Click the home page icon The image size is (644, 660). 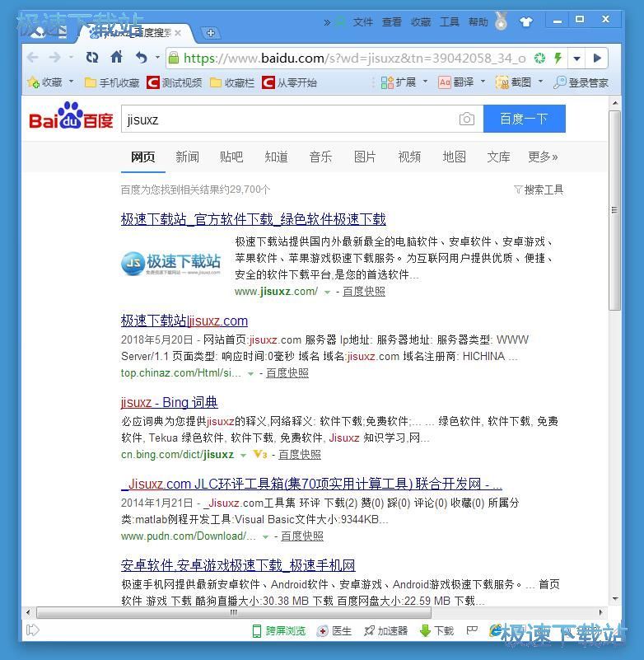116,58
